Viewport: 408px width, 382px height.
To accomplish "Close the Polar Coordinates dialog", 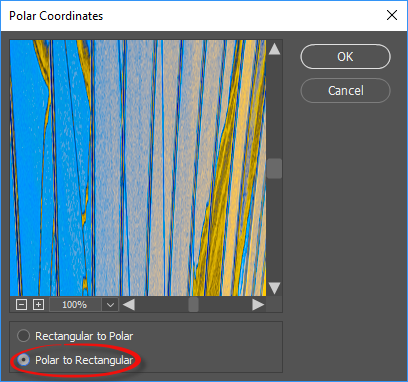I will tap(392, 15).
